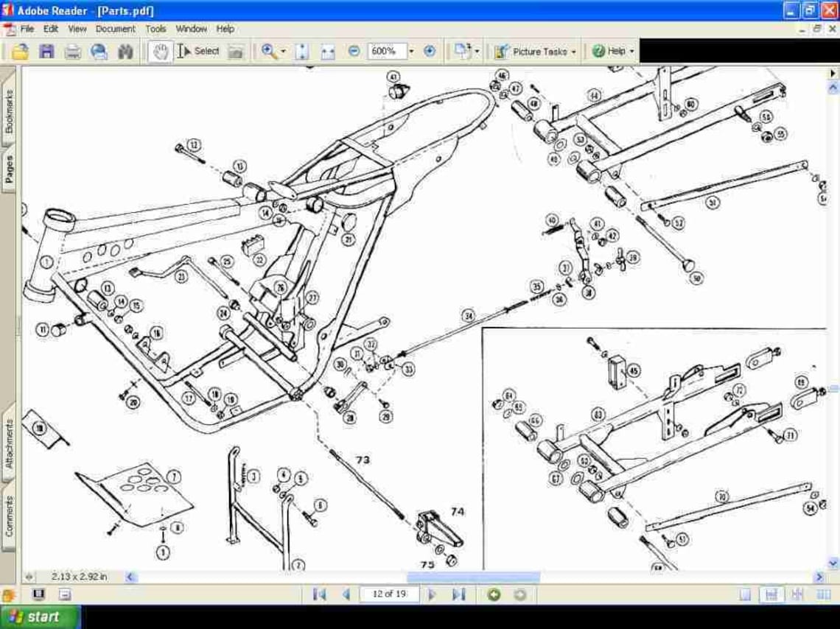
Task: Search the document
Action: point(125,52)
